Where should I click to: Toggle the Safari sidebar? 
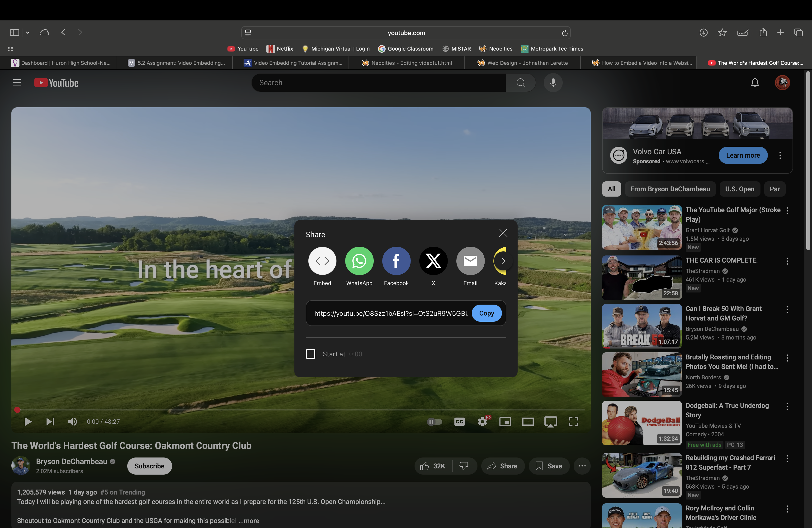[14, 32]
